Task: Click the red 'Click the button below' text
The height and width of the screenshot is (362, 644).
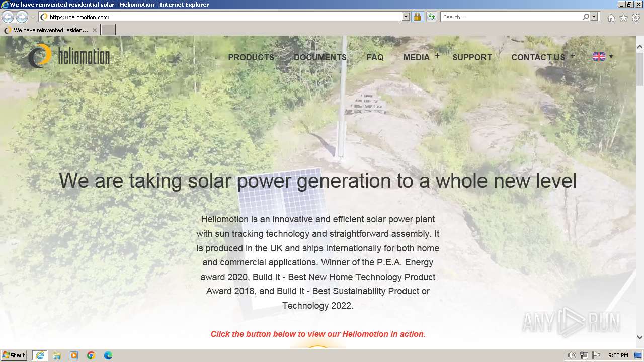Action: (318, 334)
